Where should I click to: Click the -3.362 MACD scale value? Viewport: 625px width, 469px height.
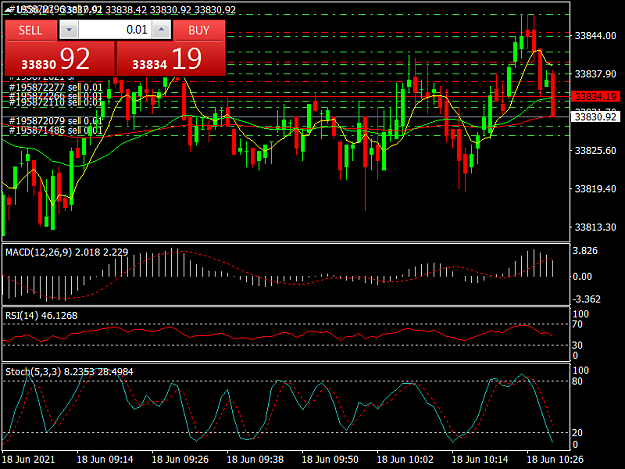coord(586,299)
